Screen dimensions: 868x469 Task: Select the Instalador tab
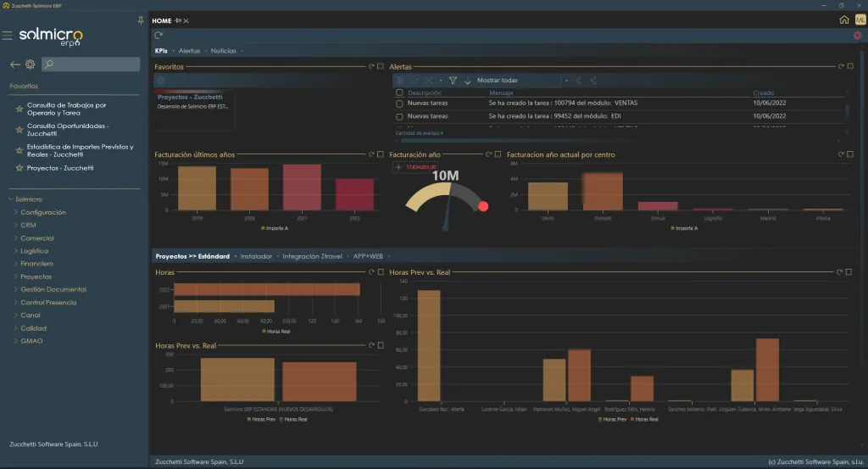coord(256,256)
